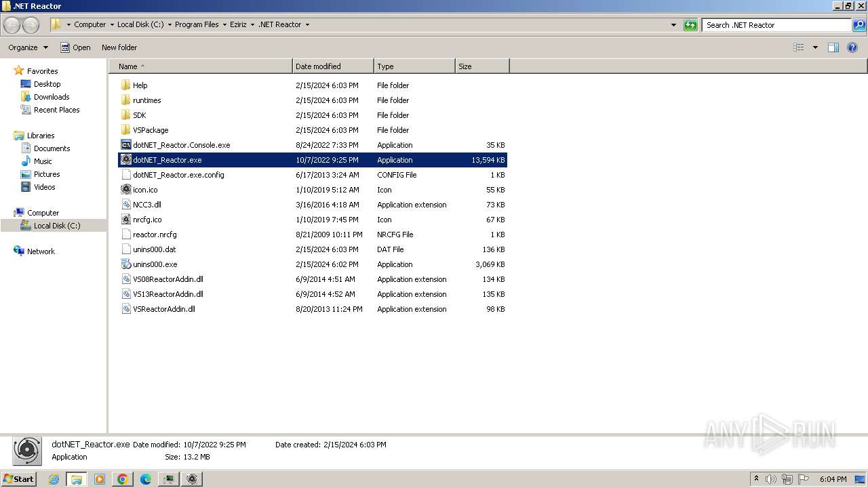868x488 pixels.
Task: Sort by the Type column header
Action: [414, 66]
